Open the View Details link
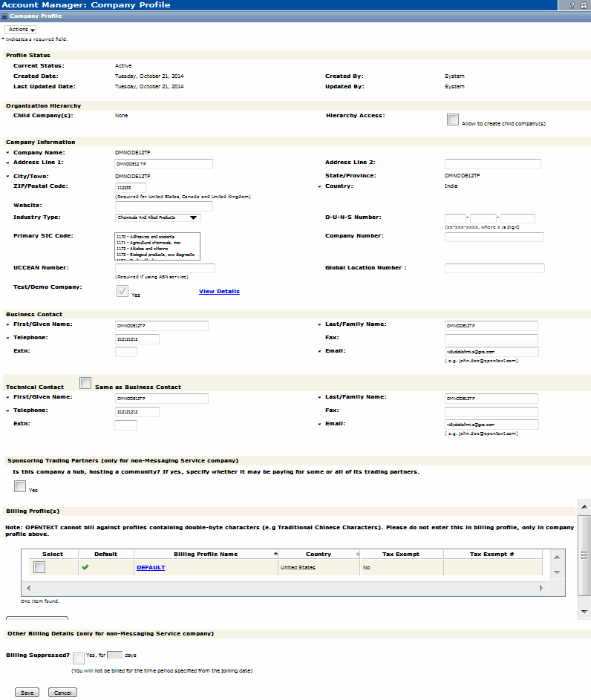The image size is (591, 700). [219, 292]
